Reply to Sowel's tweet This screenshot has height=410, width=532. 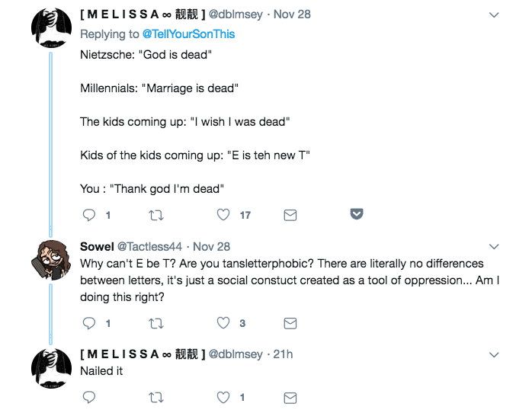click(x=89, y=323)
